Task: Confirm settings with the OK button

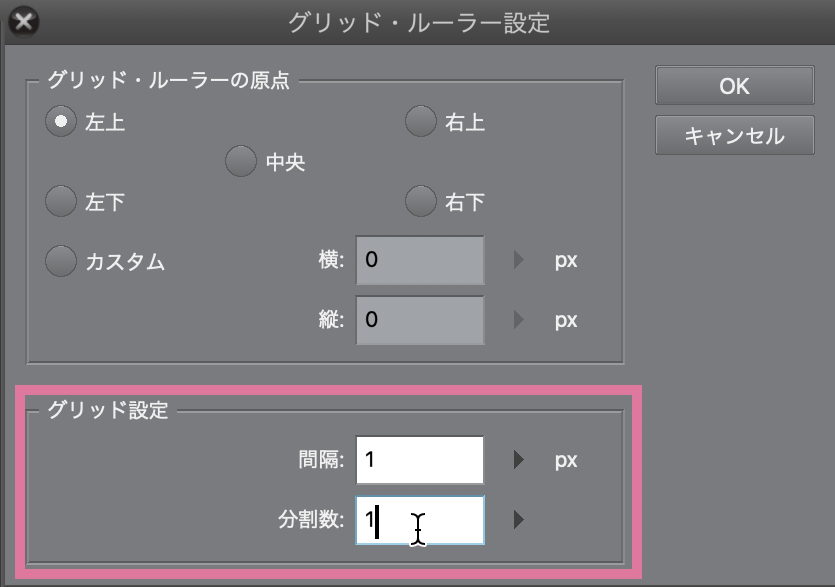Action: point(734,85)
